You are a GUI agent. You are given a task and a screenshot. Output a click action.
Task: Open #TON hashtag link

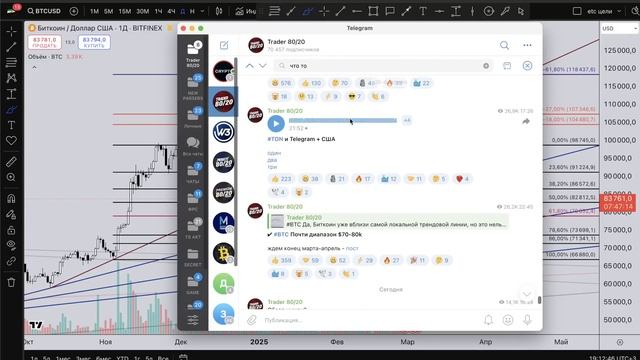[275, 139]
